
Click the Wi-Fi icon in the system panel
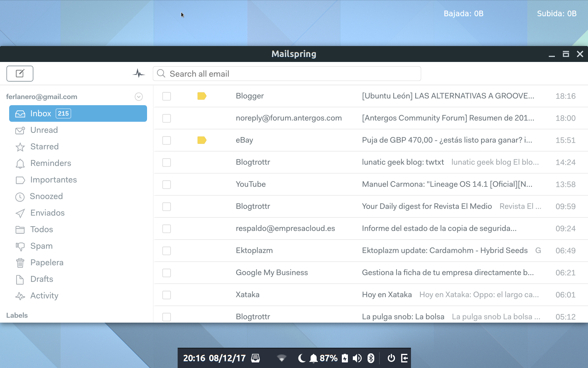(282, 358)
